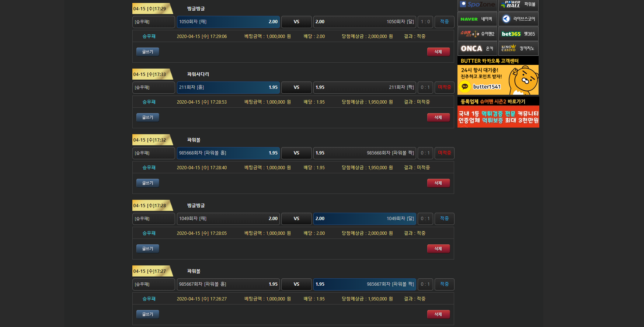Click the 적중 status on the 985667회차 row
This screenshot has height=327, width=644.
[x=444, y=284]
